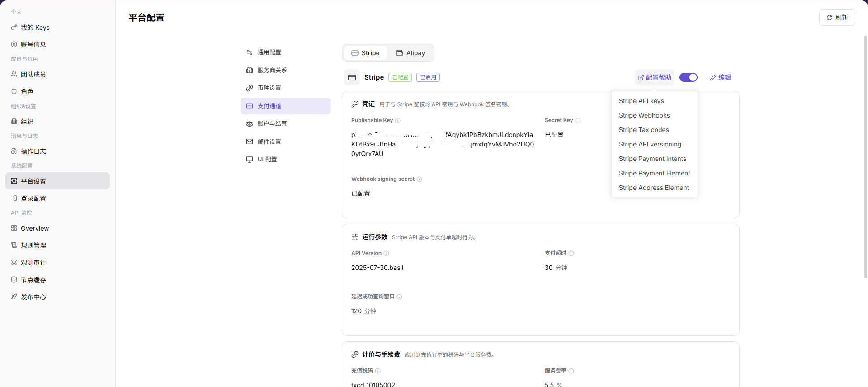868x387 pixels.
Task: Select 账户与结算 settings section
Action: pos(286,123)
